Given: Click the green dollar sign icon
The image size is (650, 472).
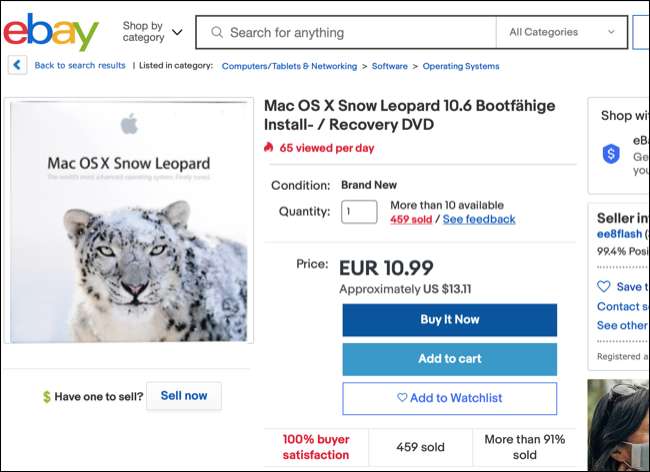Looking at the screenshot, I should click(x=46, y=397).
